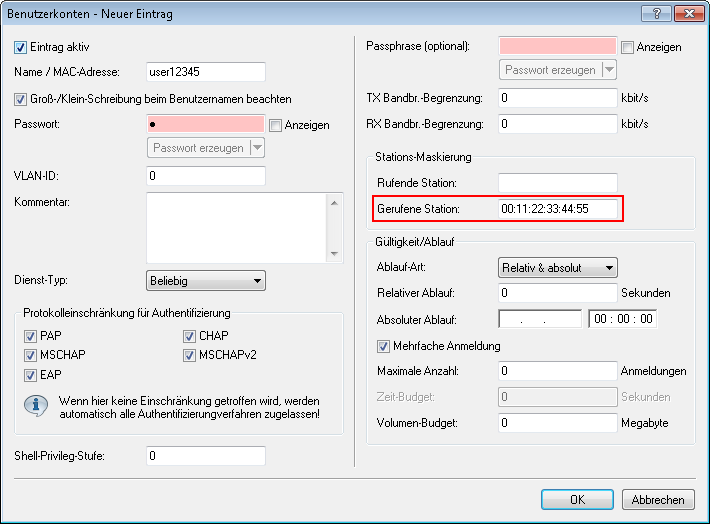Click the blue info icon in the protocol section
710x524 pixels.
pyautogui.click(x=36, y=406)
